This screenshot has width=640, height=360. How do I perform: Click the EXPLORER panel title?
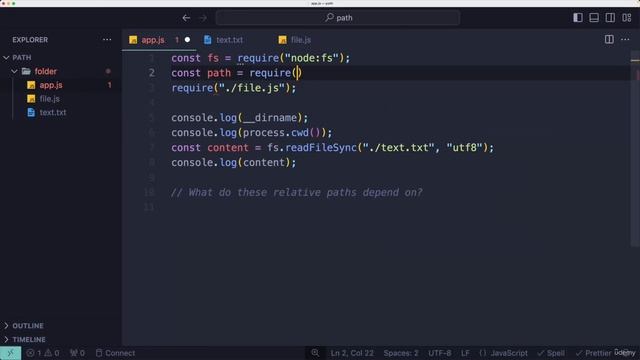pos(30,40)
